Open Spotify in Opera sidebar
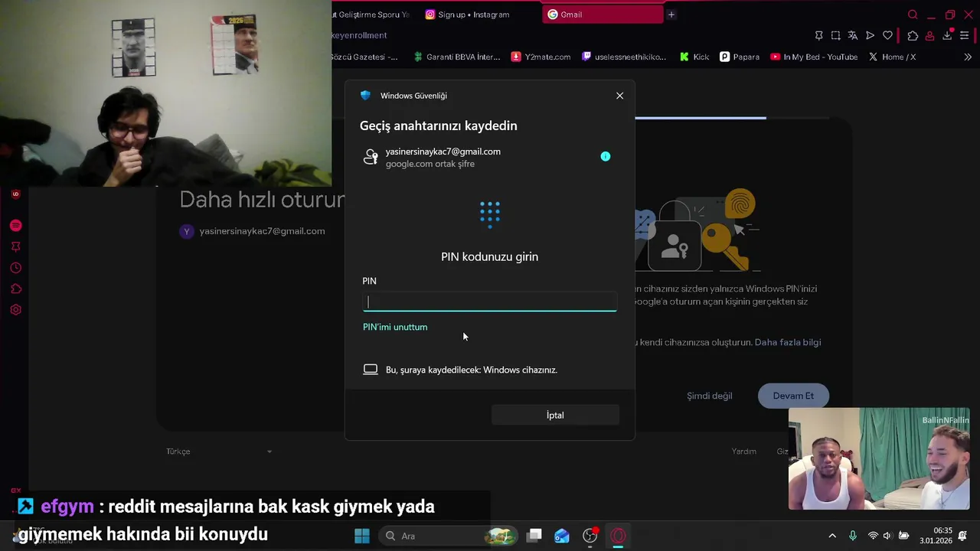Image resolution: width=980 pixels, height=551 pixels. [x=15, y=226]
